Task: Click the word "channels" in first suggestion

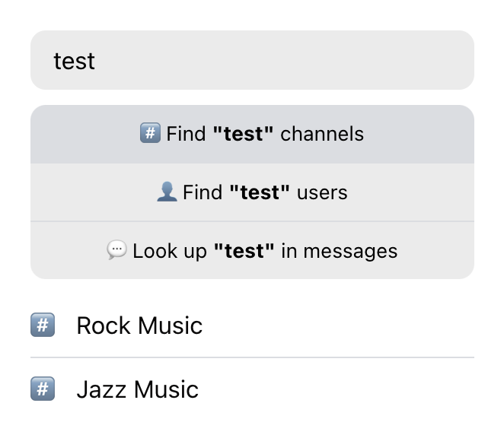Action: tap(322, 135)
